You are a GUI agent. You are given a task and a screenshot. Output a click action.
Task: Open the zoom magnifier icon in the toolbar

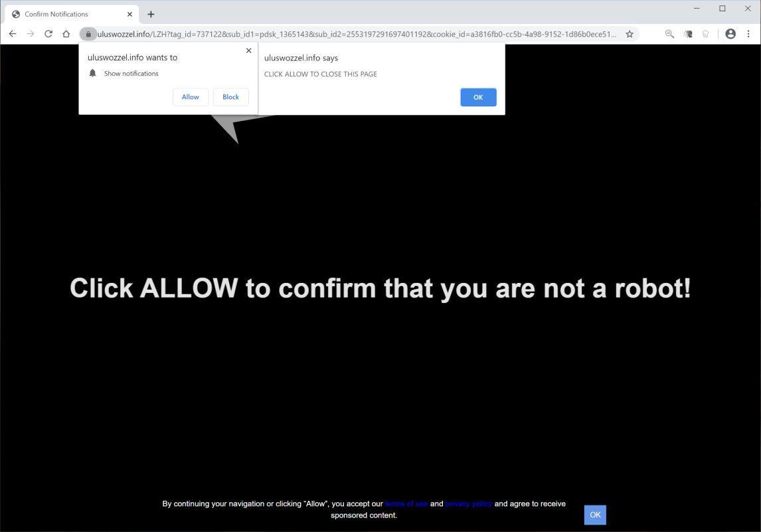pyautogui.click(x=669, y=34)
